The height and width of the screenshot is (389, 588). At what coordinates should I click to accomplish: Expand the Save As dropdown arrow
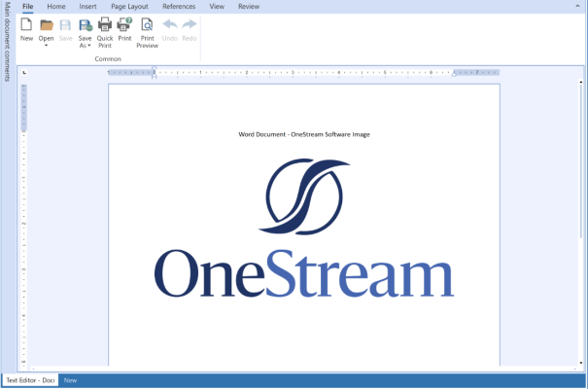[89, 46]
